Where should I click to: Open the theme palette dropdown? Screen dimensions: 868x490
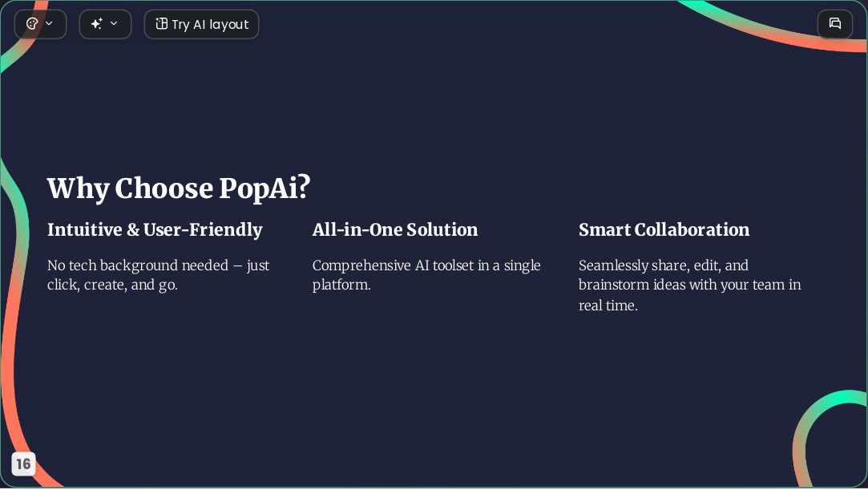[40, 24]
